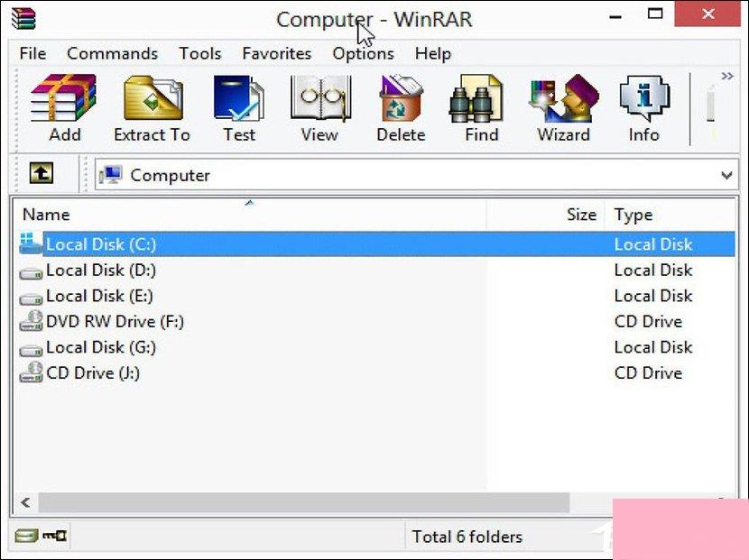The height and width of the screenshot is (560, 749).
Task: Click the CD Drive type of J: row
Action: click(648, 373)
